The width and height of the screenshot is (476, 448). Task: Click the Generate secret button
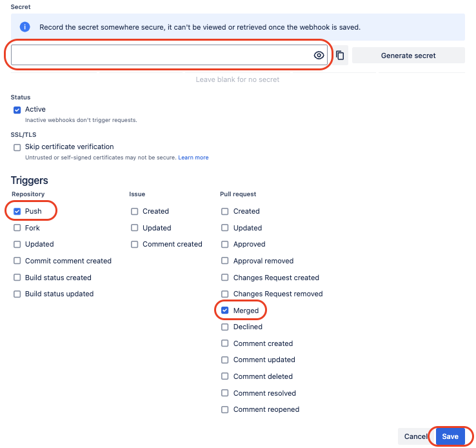pyautogui.click(x=408, y=56)
